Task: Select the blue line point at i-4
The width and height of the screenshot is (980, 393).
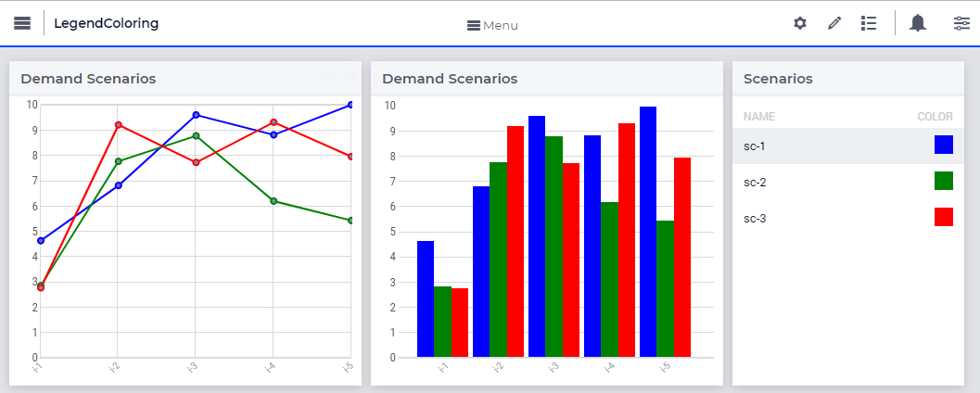Action: pyautogui.click(x=274, y=135)
